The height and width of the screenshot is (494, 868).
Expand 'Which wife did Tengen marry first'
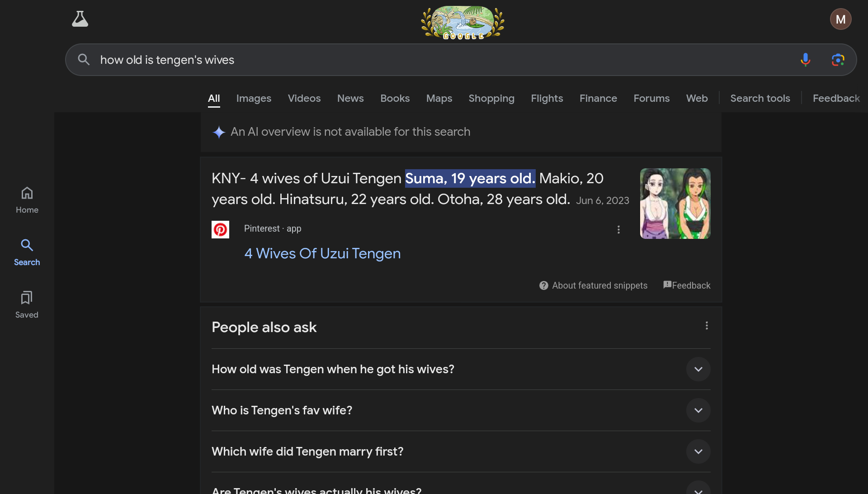[x=698, y=451]
